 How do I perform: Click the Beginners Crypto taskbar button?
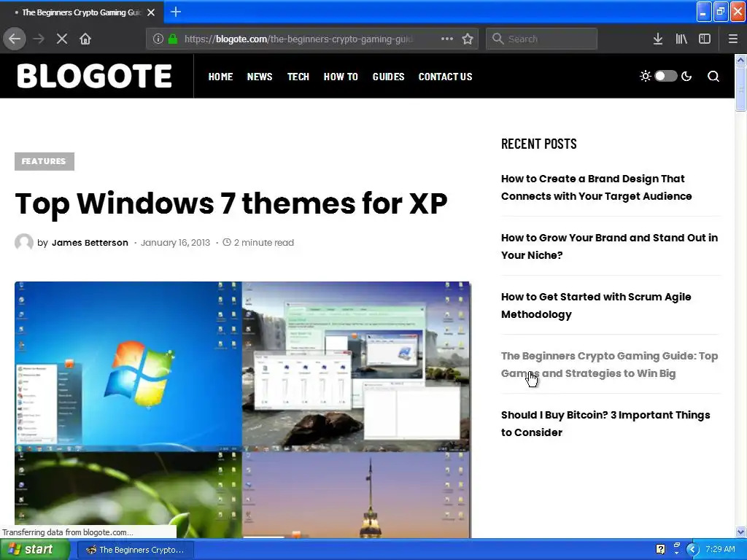(x=135, y=550)
